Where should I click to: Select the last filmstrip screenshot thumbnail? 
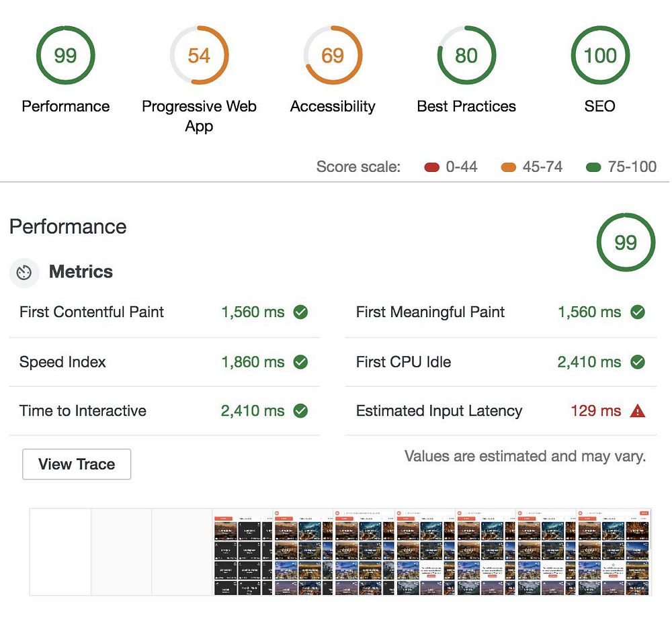pyautogui.click(x=614, y=552)
